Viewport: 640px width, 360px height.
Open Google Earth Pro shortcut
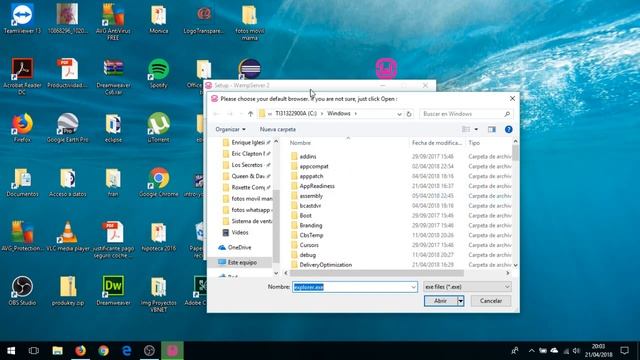click(68, 127)
